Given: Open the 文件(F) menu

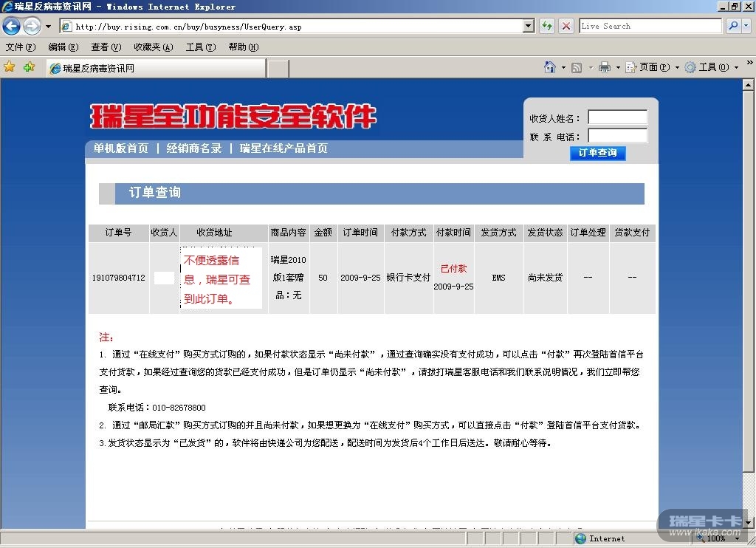Looking at the screenshot, I should pyautogui.click(x=21, y=47).
